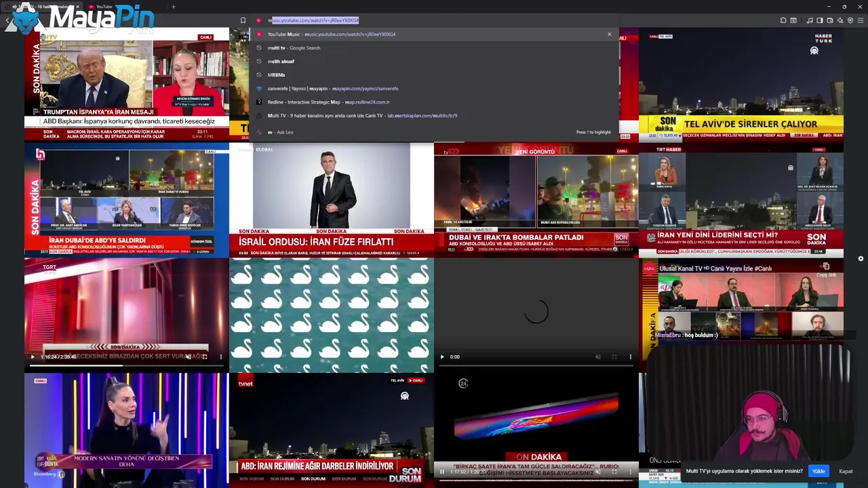This screenshot has width=868, height=488.
Task: Mute the Kanal 24 video player
Action: click(x=597, y=472)
